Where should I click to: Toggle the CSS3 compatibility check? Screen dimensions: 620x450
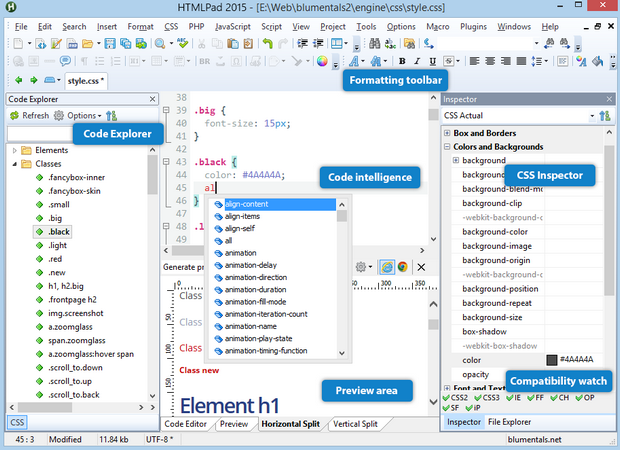point(488,398)
